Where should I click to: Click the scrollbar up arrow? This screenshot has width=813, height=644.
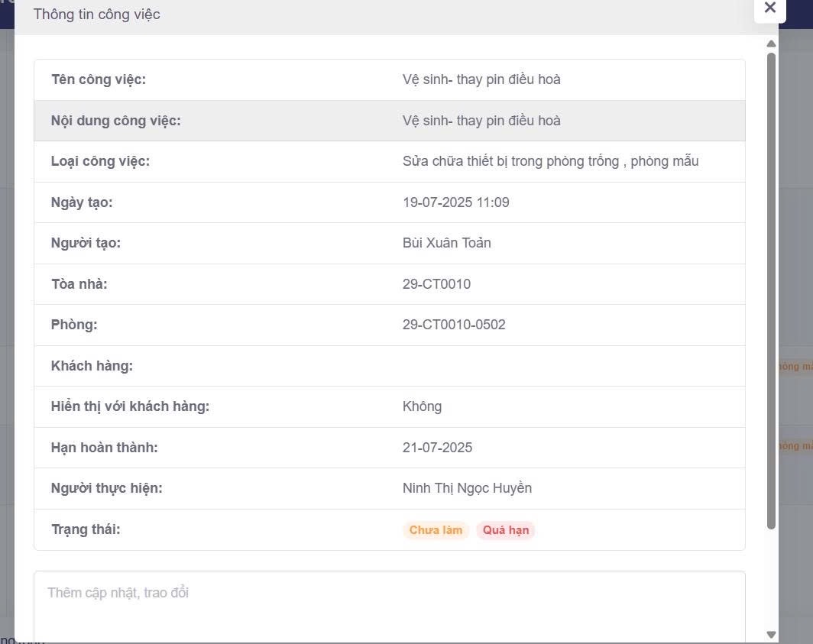771,44
